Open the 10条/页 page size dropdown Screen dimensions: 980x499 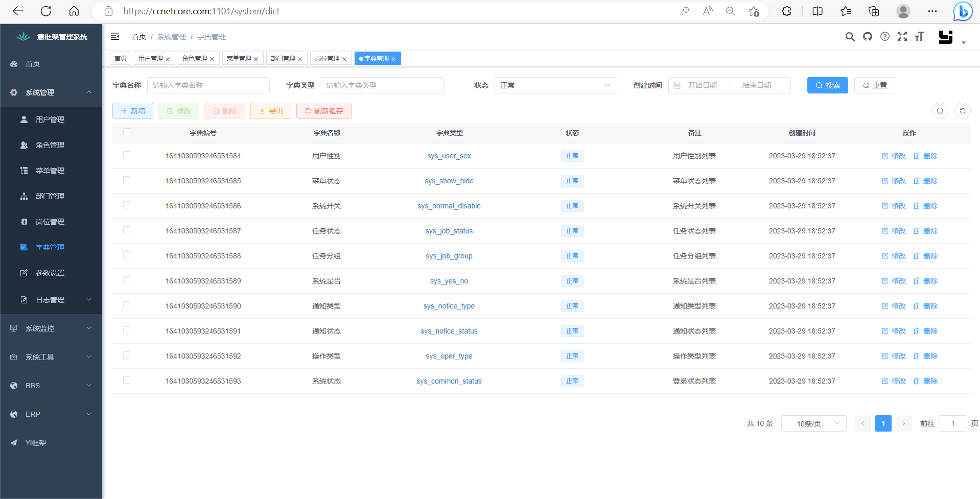[813, 423]
